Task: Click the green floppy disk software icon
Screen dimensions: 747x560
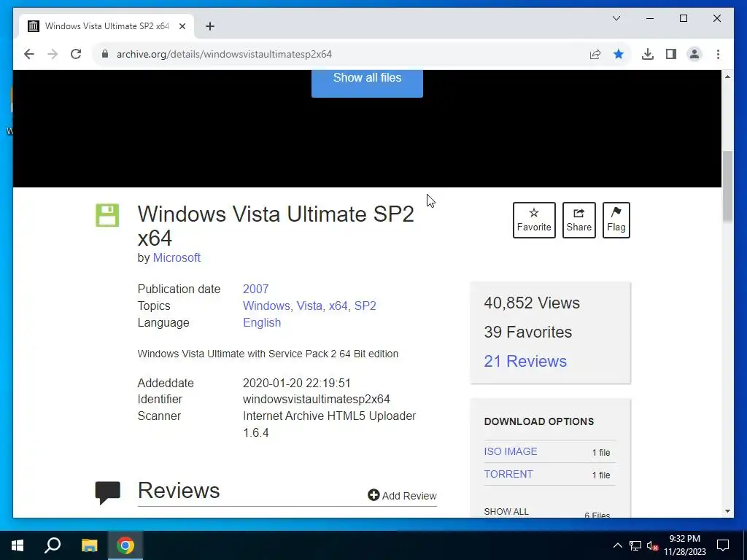Action: click(x=107, y=215)
